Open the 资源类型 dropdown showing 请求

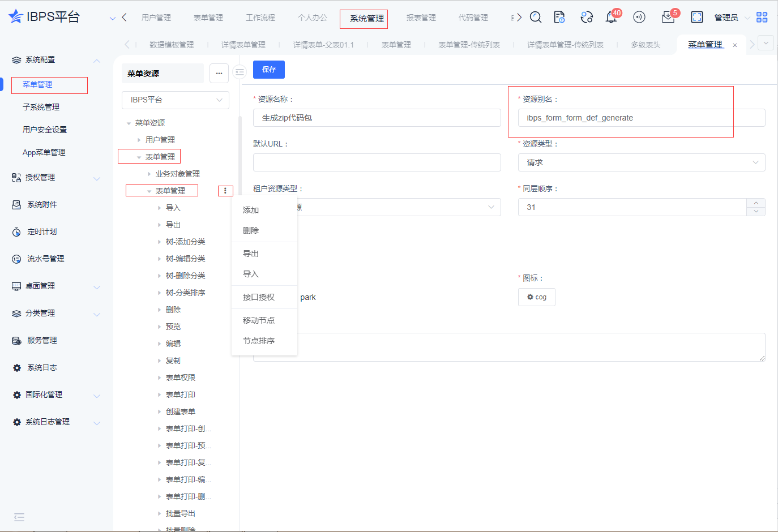point(641,162)
